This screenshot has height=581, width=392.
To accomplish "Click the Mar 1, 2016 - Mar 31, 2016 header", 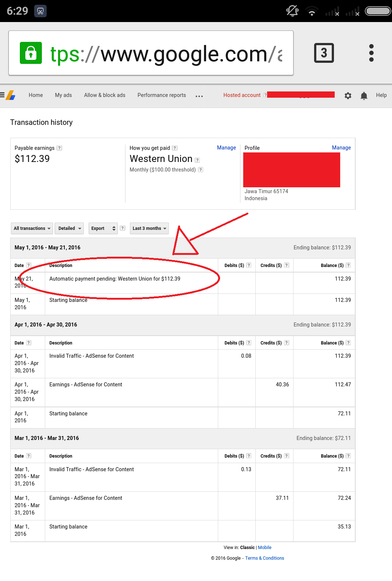I will [47, 438].
